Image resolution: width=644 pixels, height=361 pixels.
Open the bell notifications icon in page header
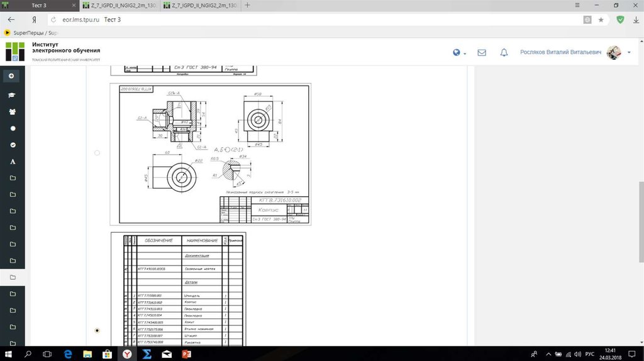tap(504, 53)
